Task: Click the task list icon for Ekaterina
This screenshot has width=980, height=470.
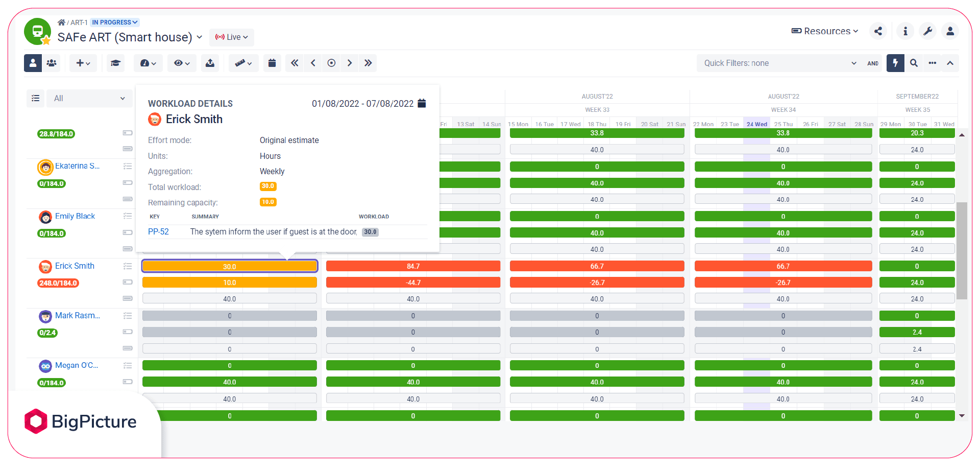Action: click(128, 166)
